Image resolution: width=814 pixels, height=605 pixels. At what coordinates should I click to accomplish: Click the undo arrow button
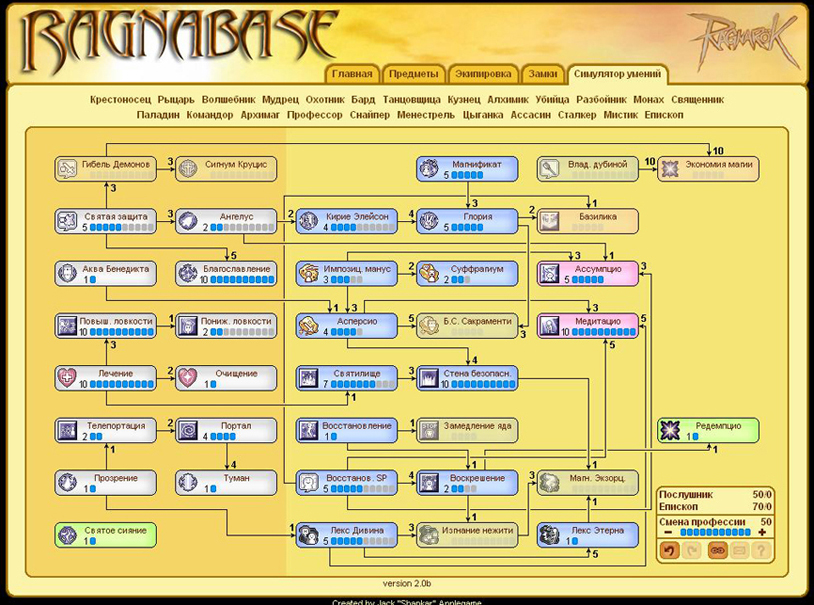click(x=670, y=550)
